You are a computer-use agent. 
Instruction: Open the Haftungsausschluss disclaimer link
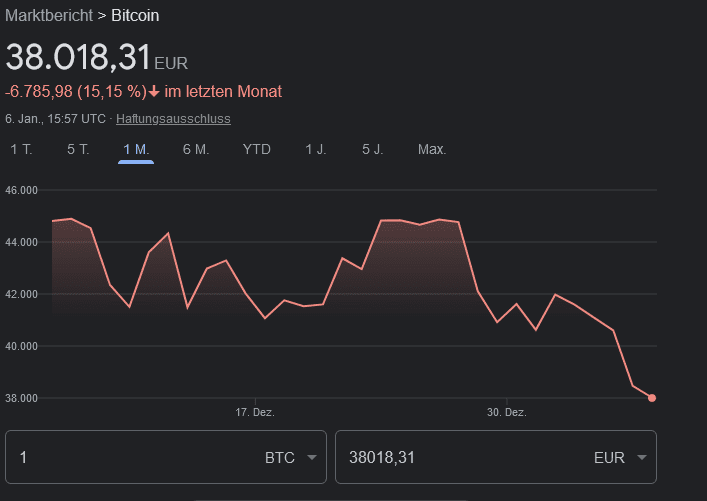pyautogui.click(x=173, y=119)
